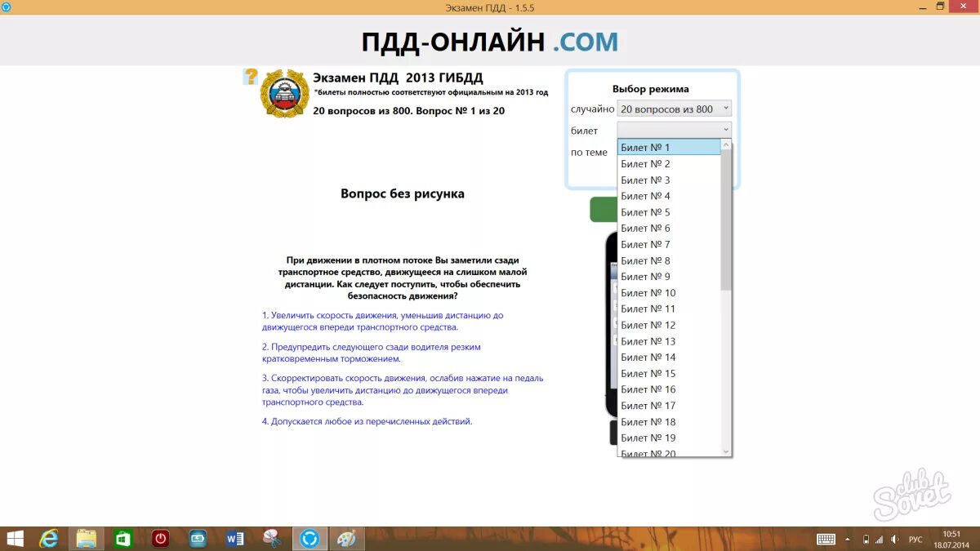Choose 'Билет № 8' in the dropdown
Image resolution: width=980 pixels, height=551 pixels.
click(x=669, y=260)
